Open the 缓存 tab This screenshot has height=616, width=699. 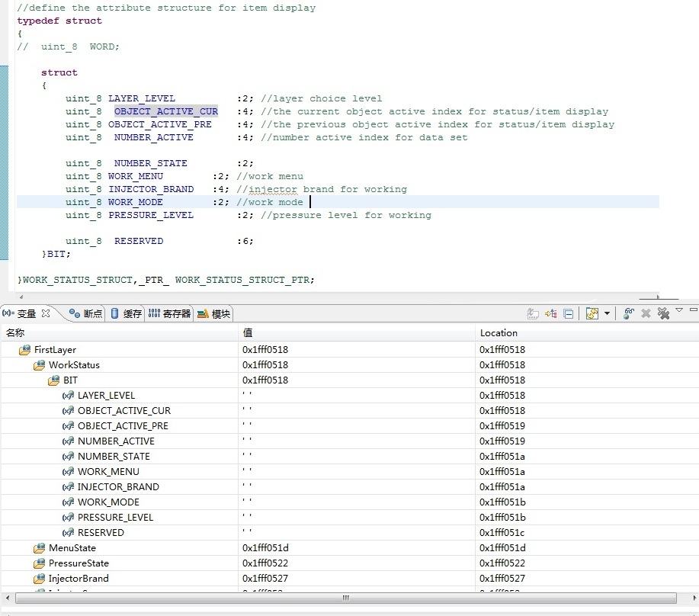pyautogui.click(x=126, y=313)
